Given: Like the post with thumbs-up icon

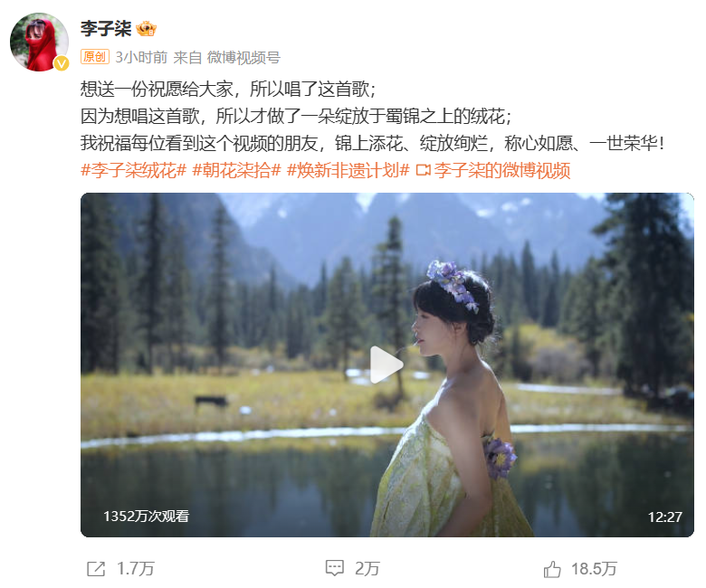Looking at the screenshot, I should pos(552,569).
